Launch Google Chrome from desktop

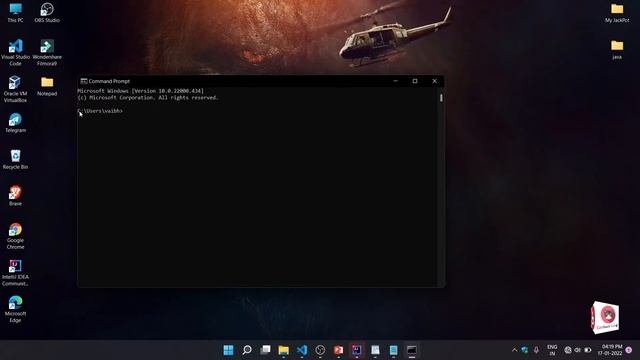pos(16,236)
